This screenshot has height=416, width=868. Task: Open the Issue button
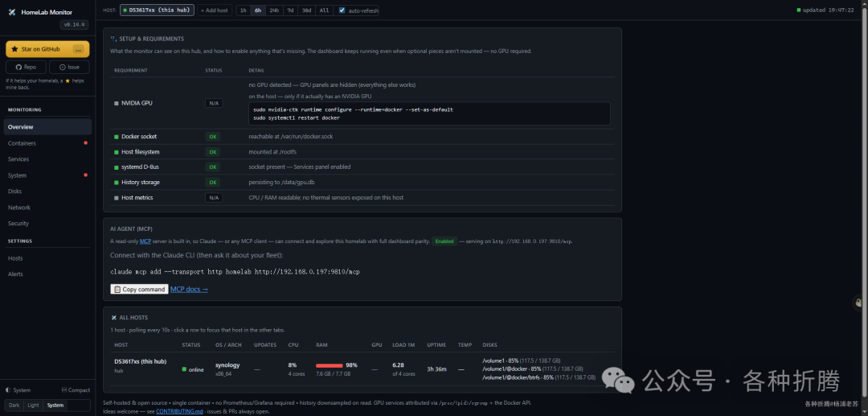(x=69, y=67)
